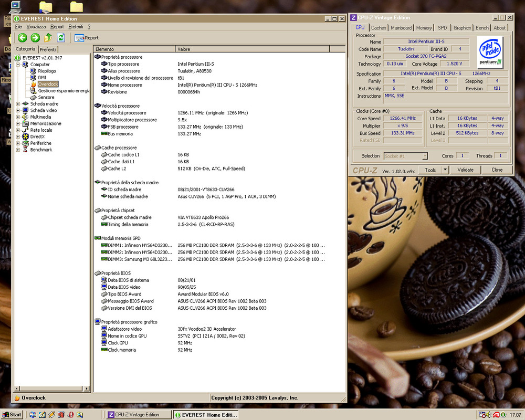Viewport: 525px width, 420px height.
Task: Click the Tipo processore row
Action: [219, 64]
